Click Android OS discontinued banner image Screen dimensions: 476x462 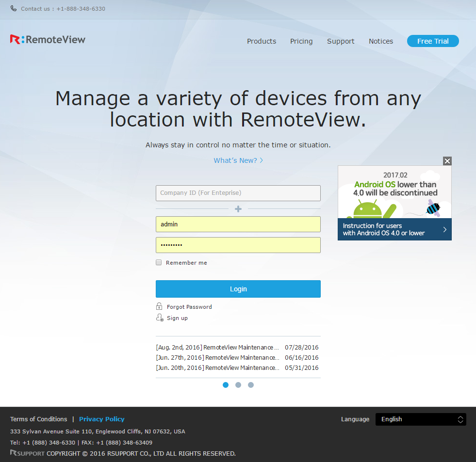[394, 192]
